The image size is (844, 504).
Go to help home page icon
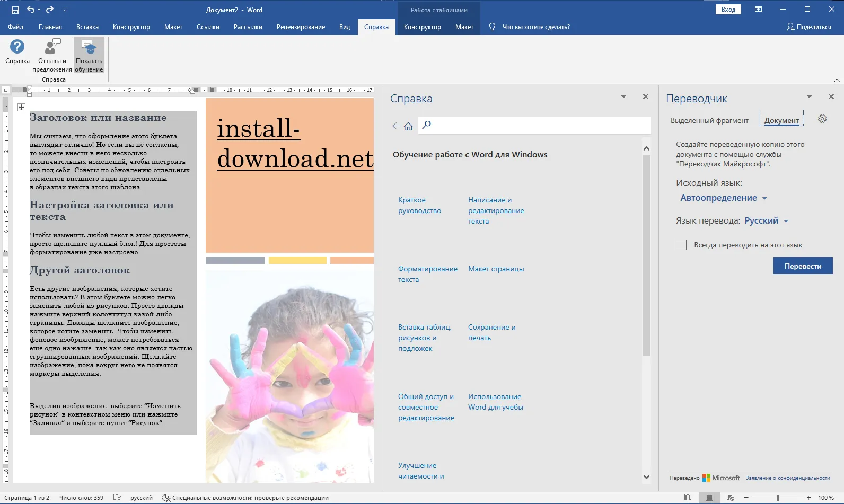[x=408, y=126]
